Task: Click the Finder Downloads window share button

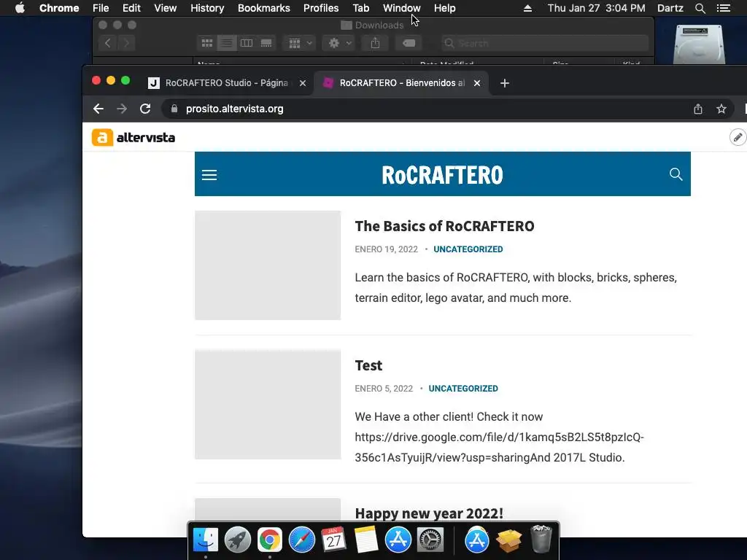Action: [x=376, y=43]
